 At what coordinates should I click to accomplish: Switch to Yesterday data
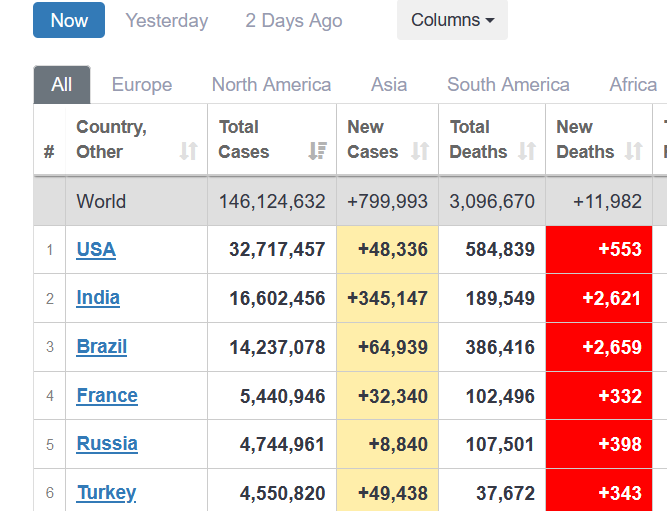tap(167, 20)
